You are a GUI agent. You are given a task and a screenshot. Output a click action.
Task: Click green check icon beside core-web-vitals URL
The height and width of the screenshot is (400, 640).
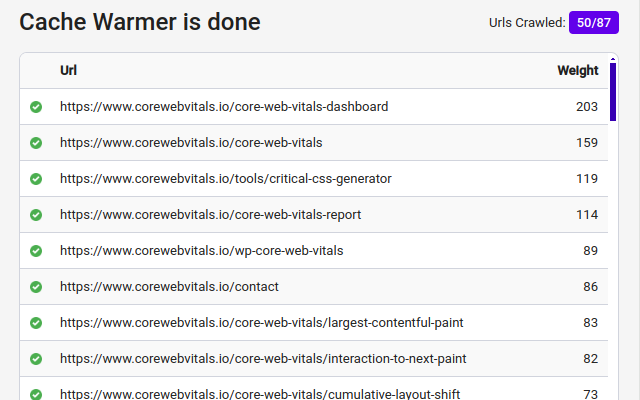click(x=36, y=143)
